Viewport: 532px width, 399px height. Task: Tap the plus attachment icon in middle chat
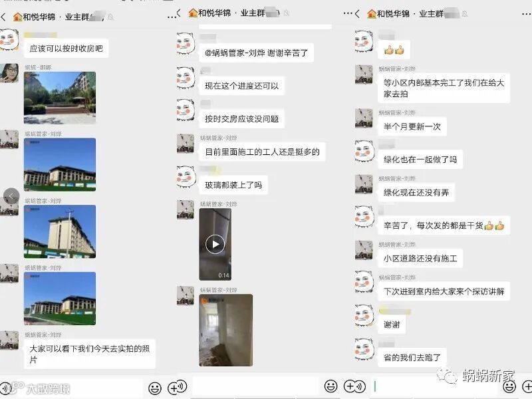(350, 386)
